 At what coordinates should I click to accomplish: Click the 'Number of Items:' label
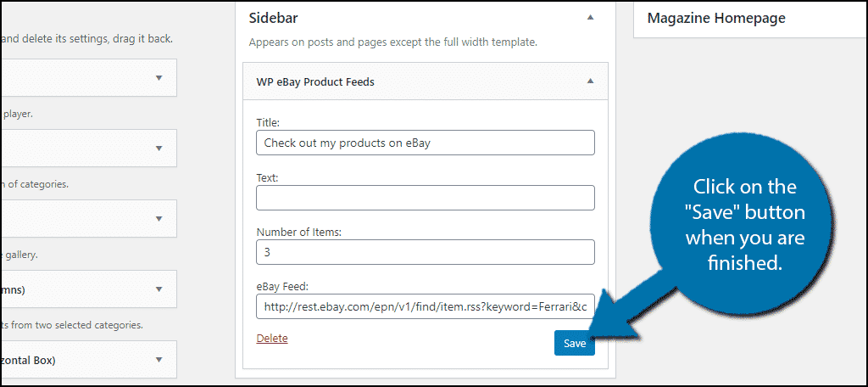click(299, 233)
